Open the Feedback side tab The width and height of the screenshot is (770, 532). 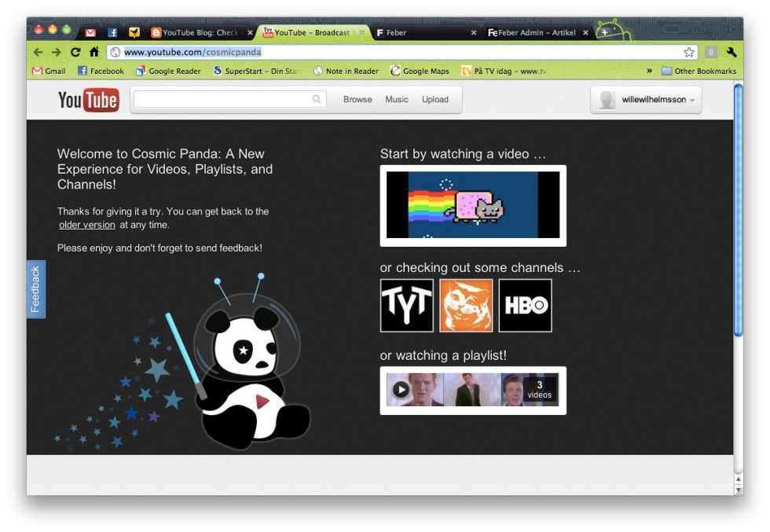coord(36,289)
